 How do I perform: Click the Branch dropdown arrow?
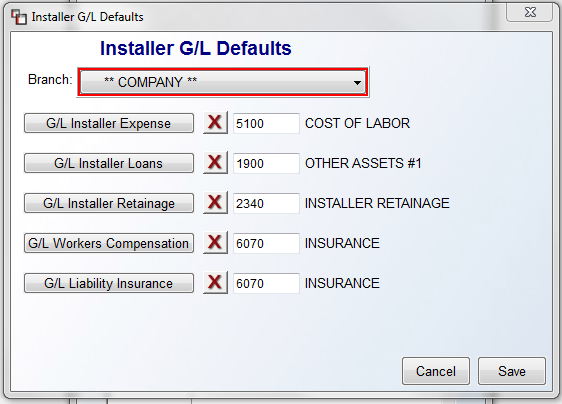click(x=357, y=83)
